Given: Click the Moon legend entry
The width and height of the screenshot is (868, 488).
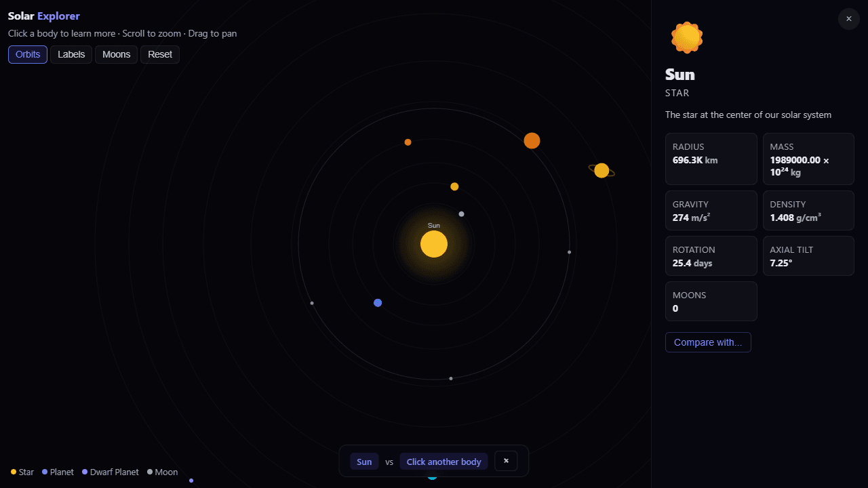Looking at the screenshot, I should pos(162,472).
